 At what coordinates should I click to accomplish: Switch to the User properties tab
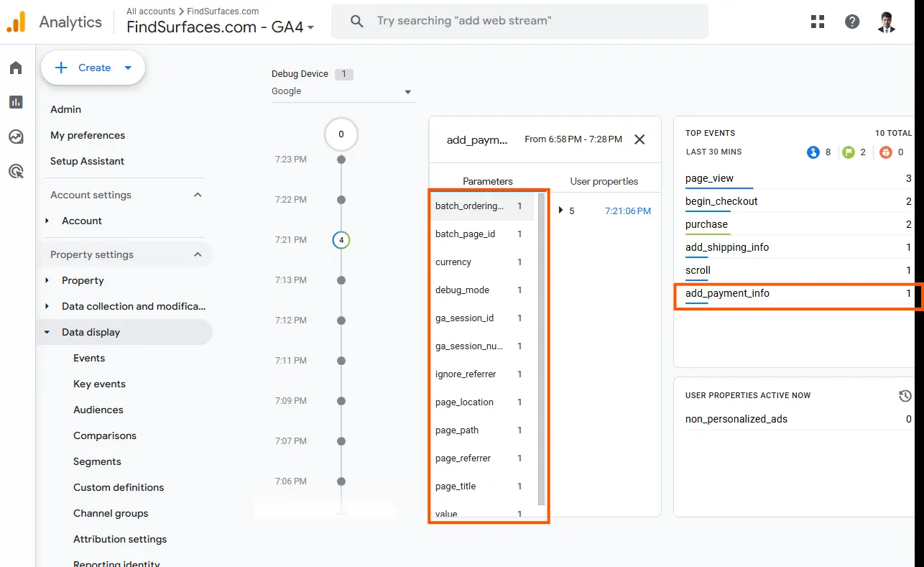[604, 181]
